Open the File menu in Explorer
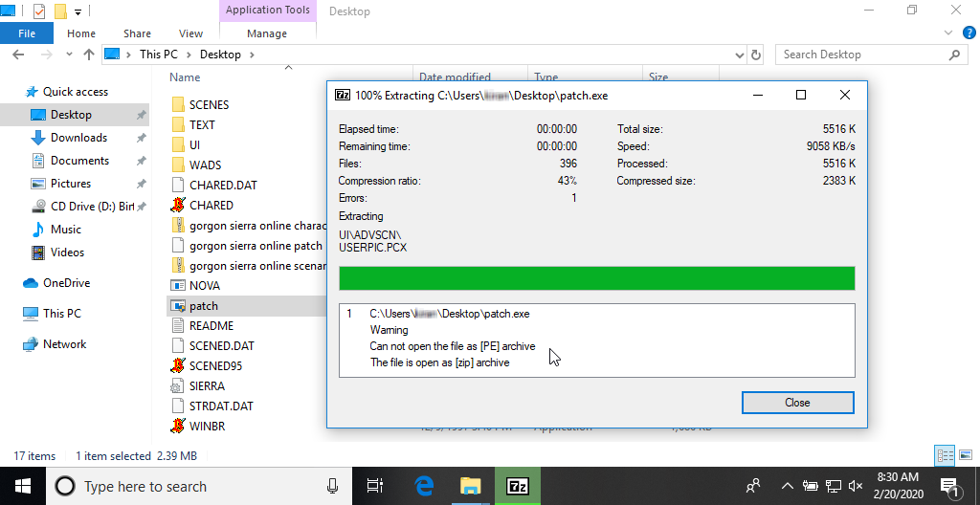 pos(27,33)
